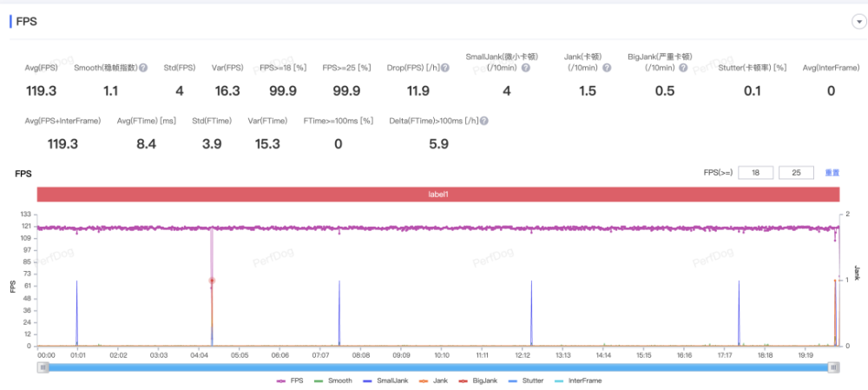868x390 pixels.
Task: Click the Jank value 1.5
Action: (588, 91)
